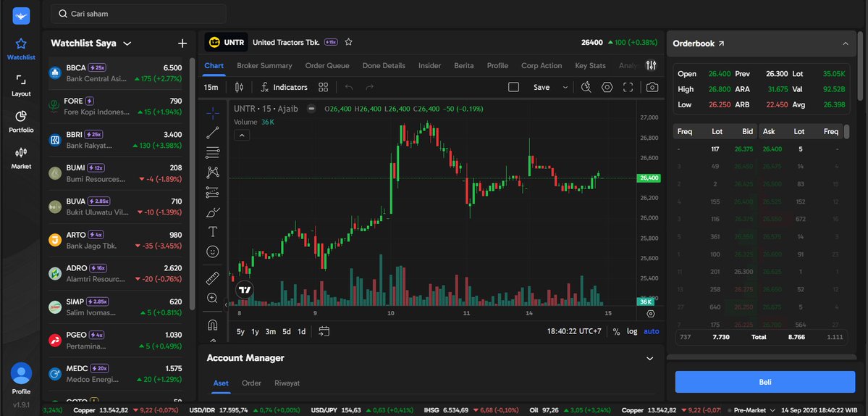Open the emoji sticker tool
The image size is (868, 416).
pos(213,251)
